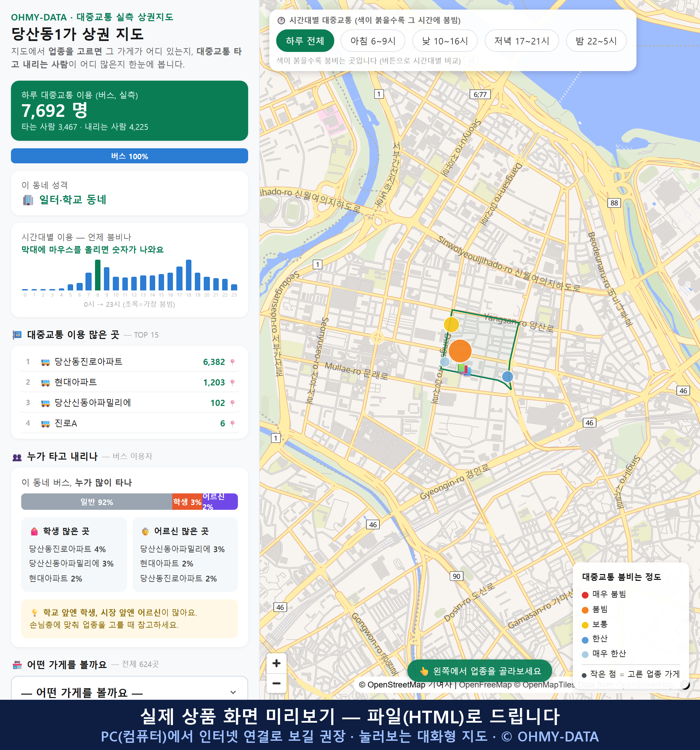Select the darker blue circle marker near the boundary corner
Viewport: 700px width, 750px height.
pyautogui.click(x=508, y=376)
